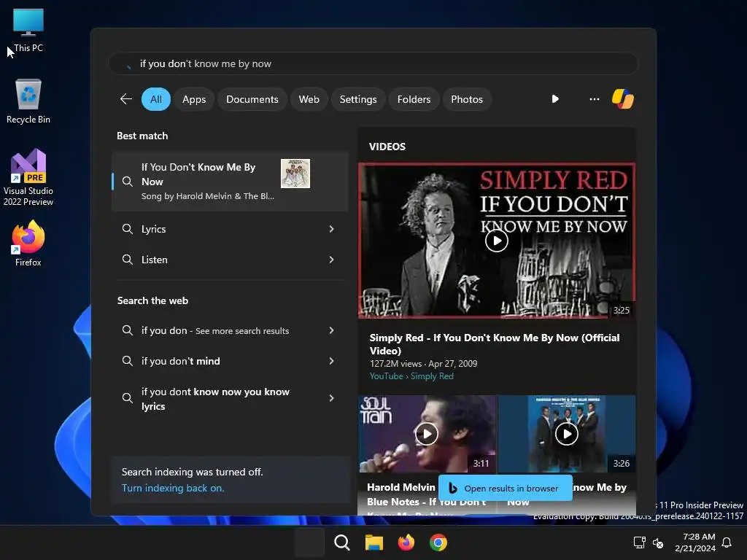
Task: Click the Listen suggestion text
Action: 155,260
